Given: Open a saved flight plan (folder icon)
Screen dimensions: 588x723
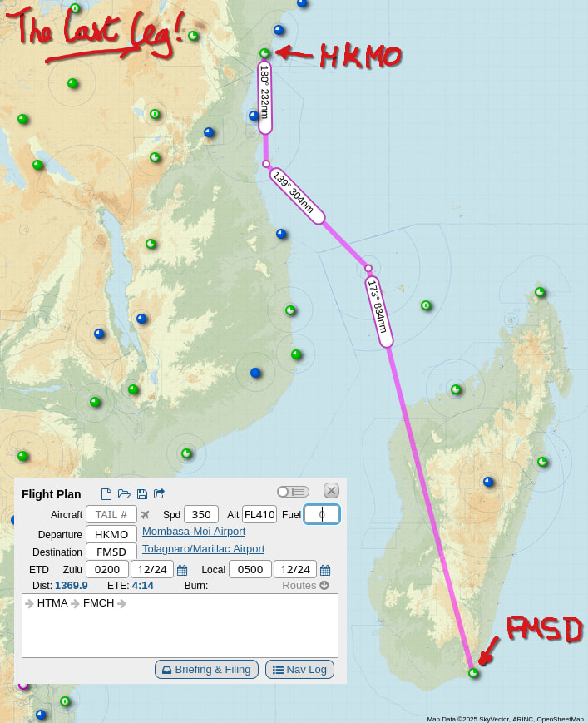Looking at the screenshot, I should 124,494.
